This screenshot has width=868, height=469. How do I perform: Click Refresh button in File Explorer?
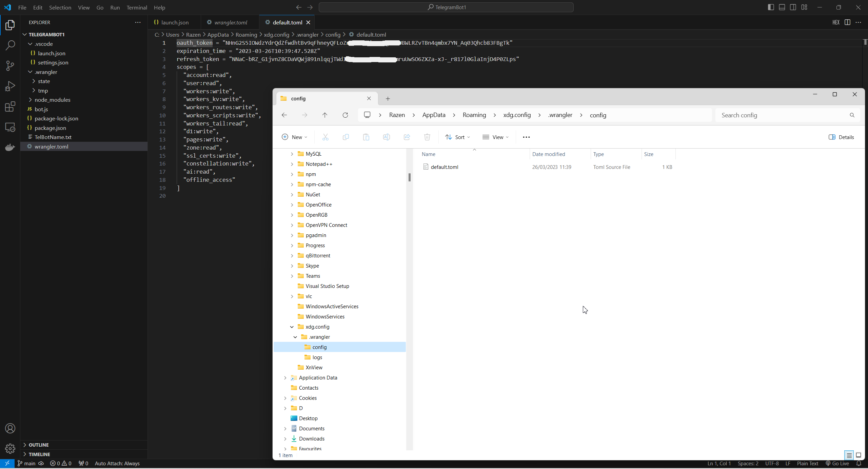click(x=345, y=115)
